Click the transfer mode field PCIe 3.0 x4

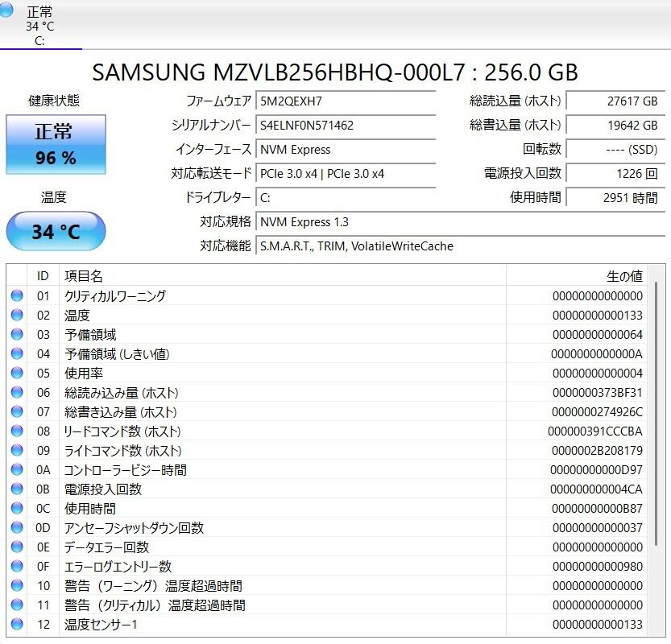click(x=346, y=174)
